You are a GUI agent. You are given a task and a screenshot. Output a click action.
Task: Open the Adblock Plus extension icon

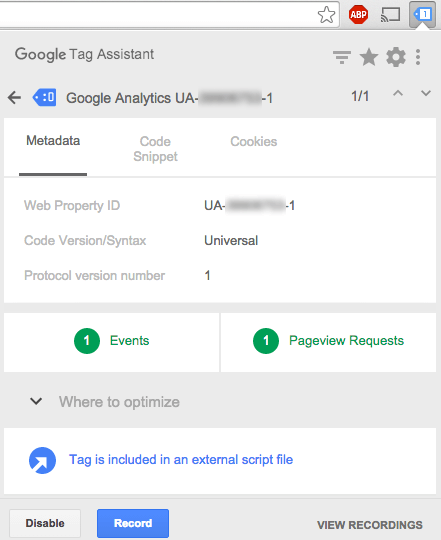pos(358,14)
